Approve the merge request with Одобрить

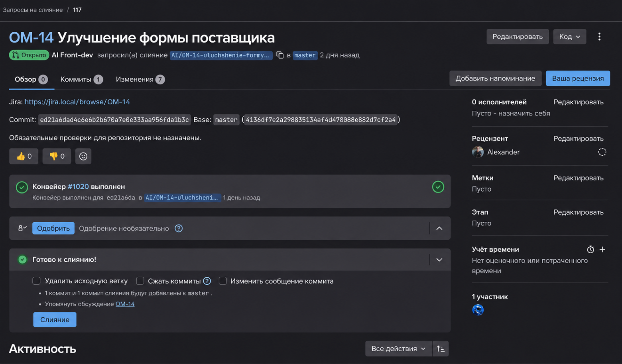click(53, 228)
